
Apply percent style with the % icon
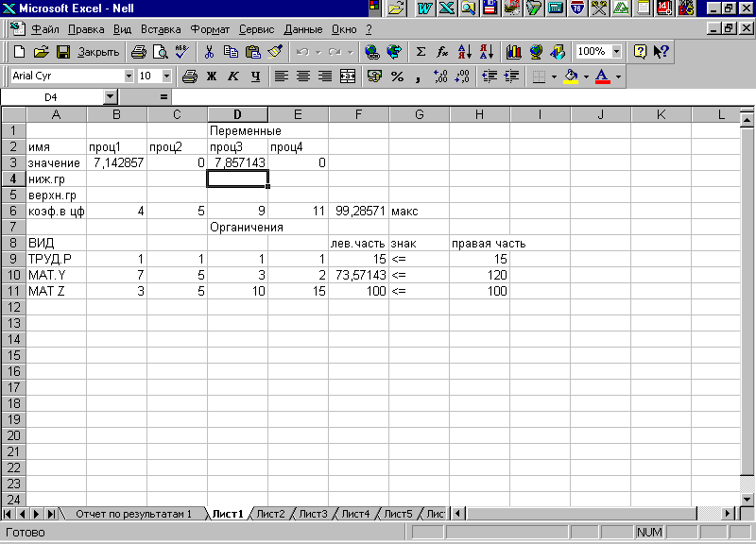pos(397,76)
